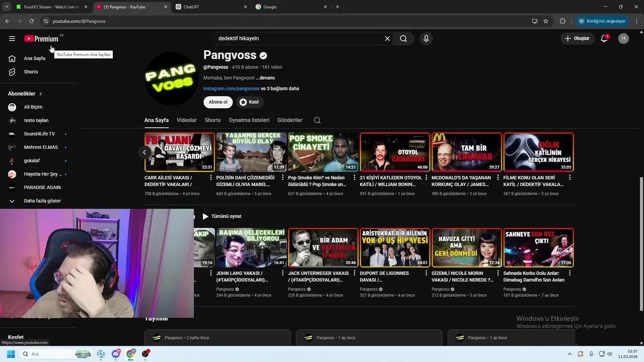
Task: Open the Windows Start menu
Action: (x=11, y=354)
